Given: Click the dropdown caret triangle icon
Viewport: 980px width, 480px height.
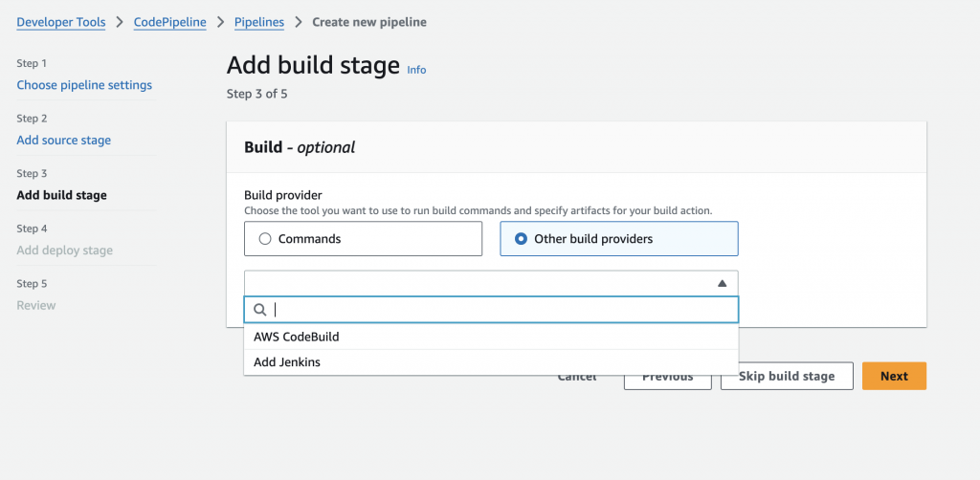Looking at the screenshot, I should click(722, 283).
